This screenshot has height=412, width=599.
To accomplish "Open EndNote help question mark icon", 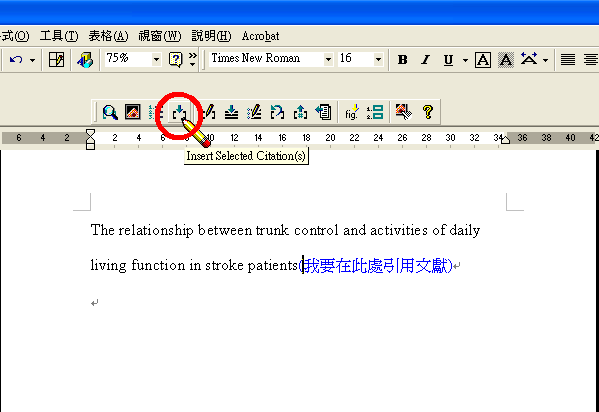I will [x=428, y=112].
